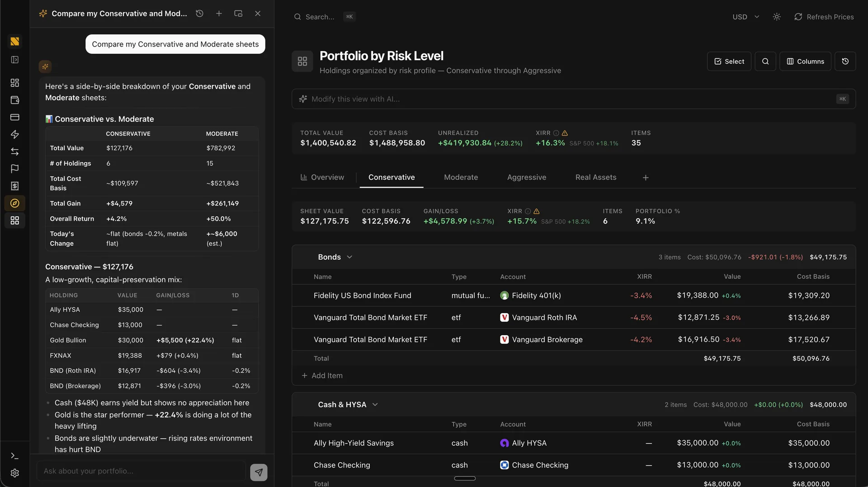The width and height of the screenshot is (868, 487).
Task: Open the terminal prompt icon in the sidebar
Action: point(15,456)
